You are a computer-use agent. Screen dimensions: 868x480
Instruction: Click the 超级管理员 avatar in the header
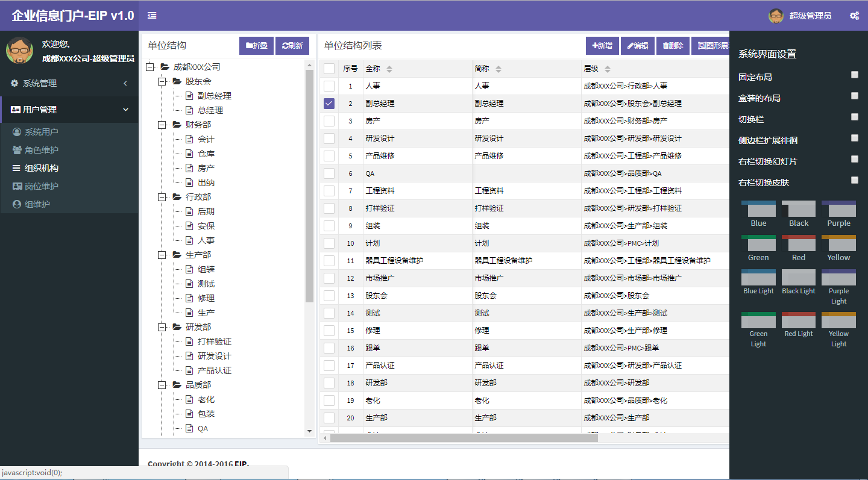[x=776, y=16]
